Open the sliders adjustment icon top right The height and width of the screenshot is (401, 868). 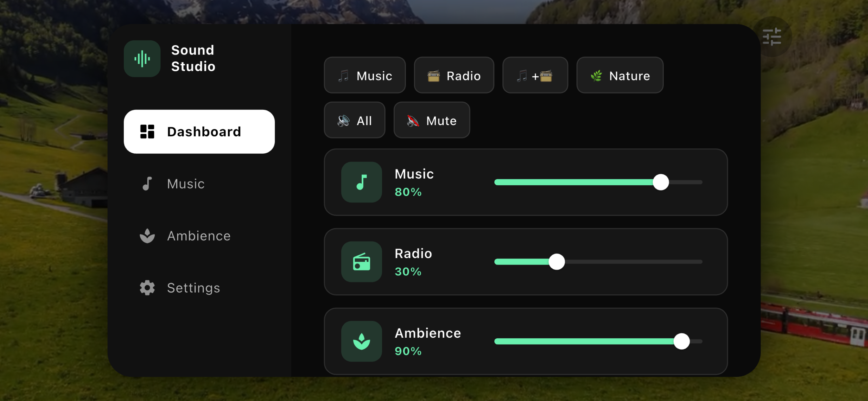click(771, 37)
